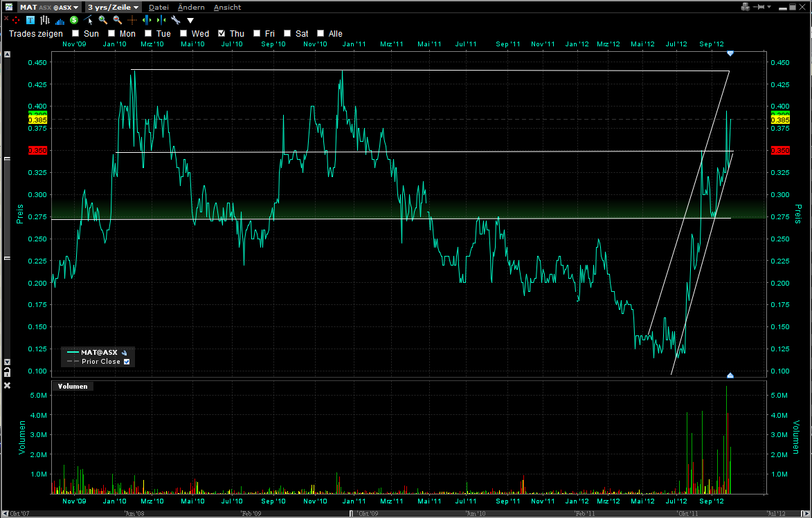Click the small red X toolbar icon
This screenshot has height=518, width=812.
[x=6, y=19]
